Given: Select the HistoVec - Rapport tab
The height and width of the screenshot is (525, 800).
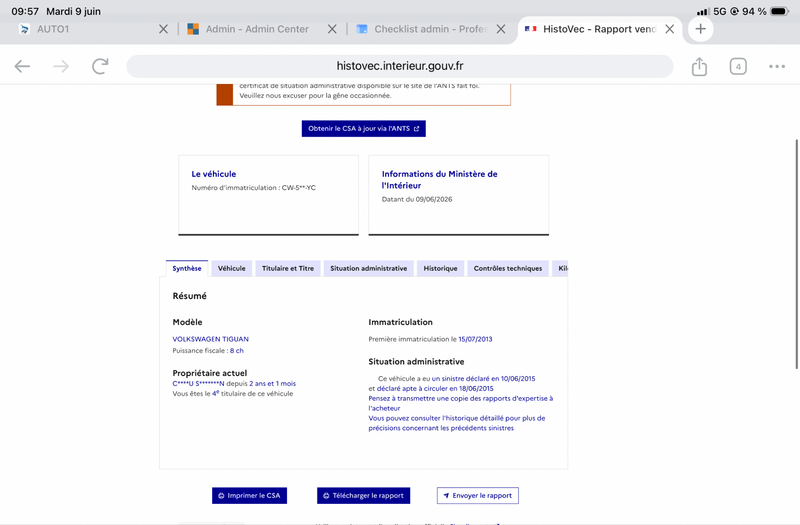Looking at the screenshot, I should click(599, 29).
